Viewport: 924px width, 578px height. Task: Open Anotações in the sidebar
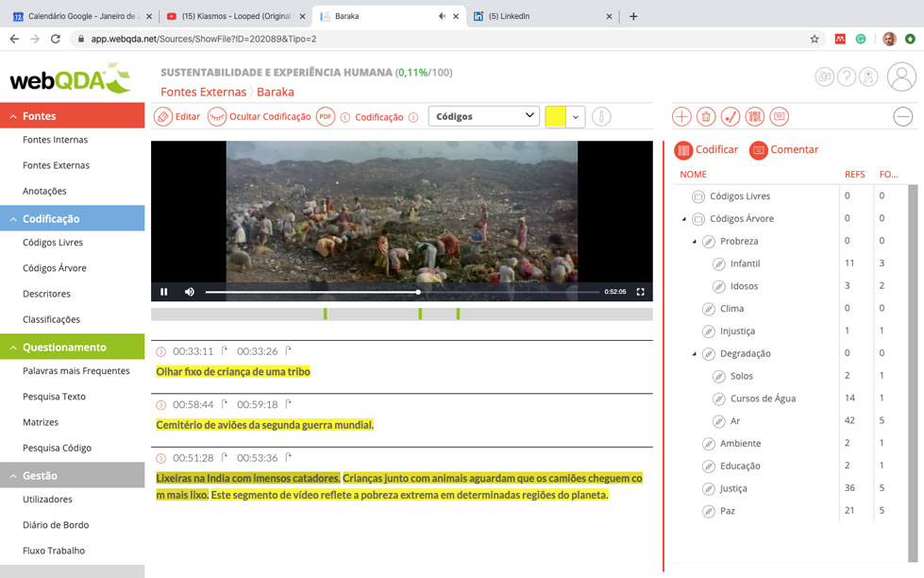click(44, 191)
